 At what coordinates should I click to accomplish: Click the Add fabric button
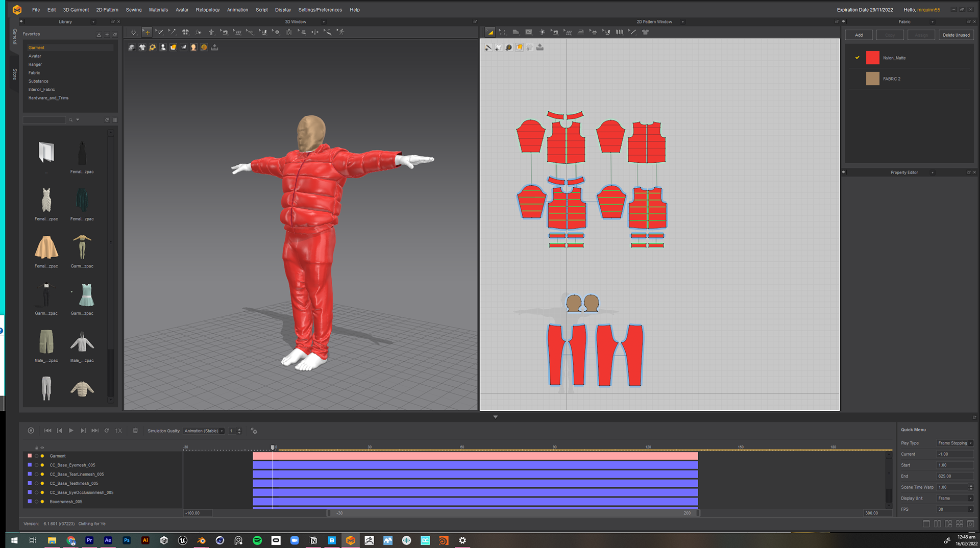[859, 35]
